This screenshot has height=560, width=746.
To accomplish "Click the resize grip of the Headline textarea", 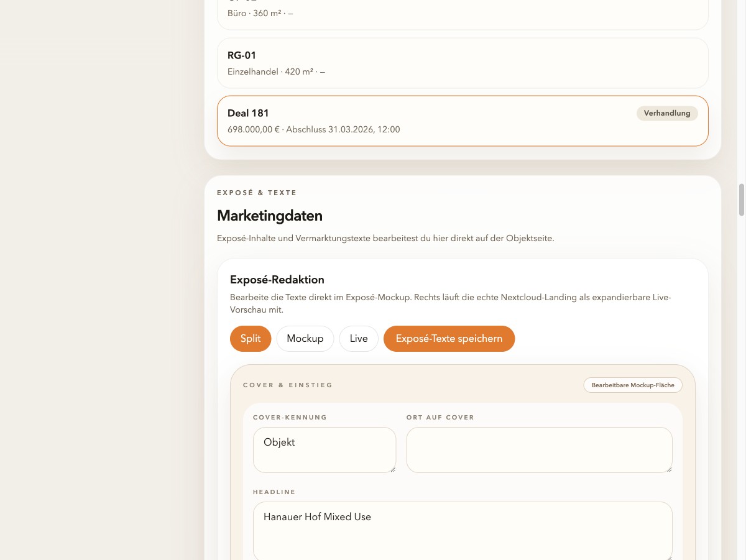I will click(x=670, y=556).
